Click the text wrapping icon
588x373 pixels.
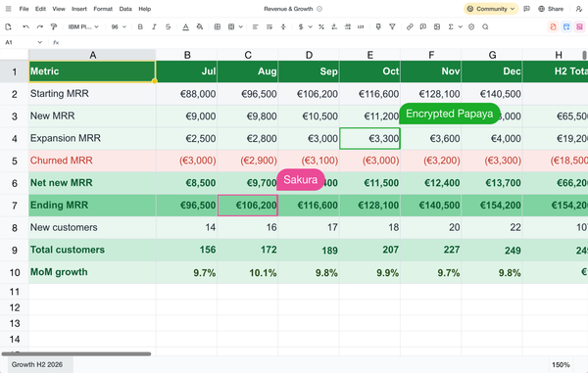point(269,26)
